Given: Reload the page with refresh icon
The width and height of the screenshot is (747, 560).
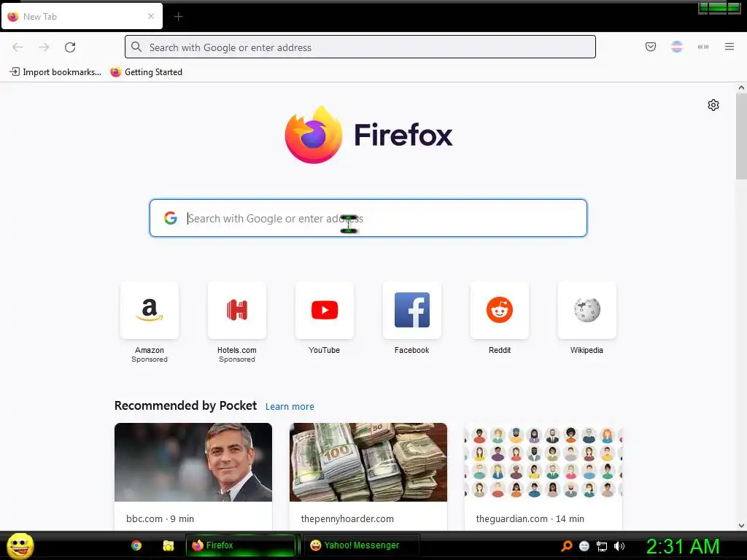Looking at the screenshot, I should 70,47.
